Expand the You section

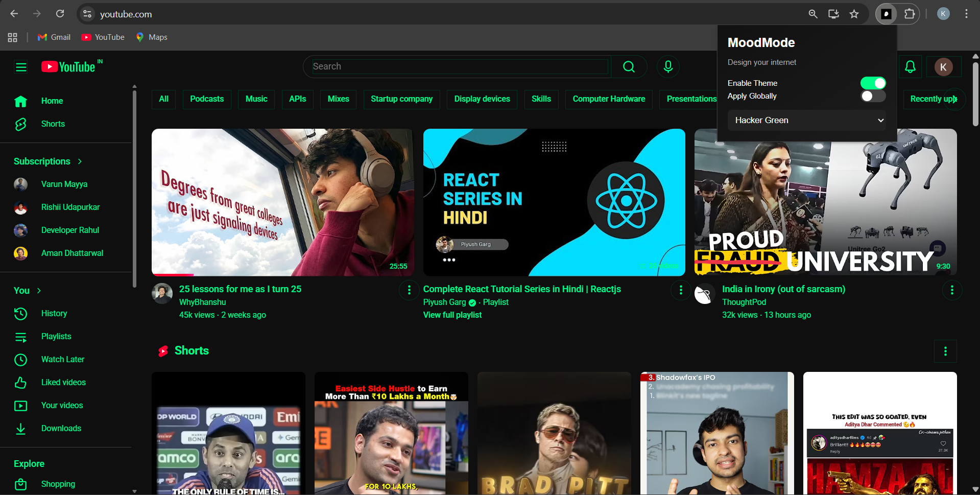(28, 291)
